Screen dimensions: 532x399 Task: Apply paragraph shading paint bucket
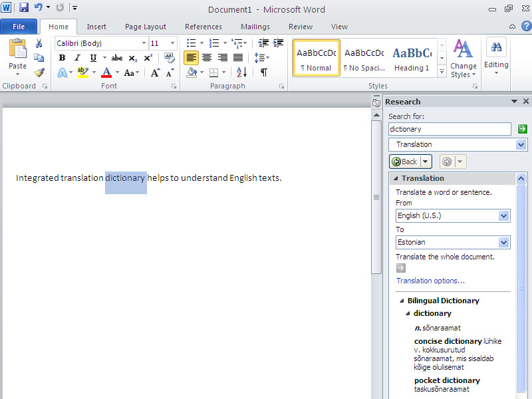coord(192,72)
